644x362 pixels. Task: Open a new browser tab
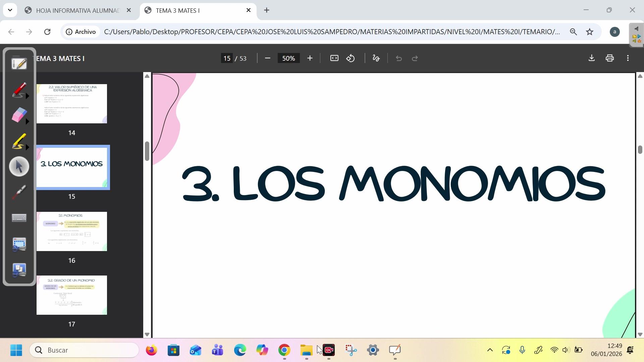coord(267,10)
